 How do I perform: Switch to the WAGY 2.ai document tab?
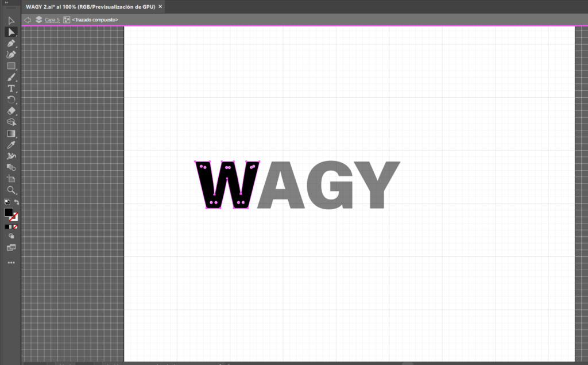pos(90,6)
